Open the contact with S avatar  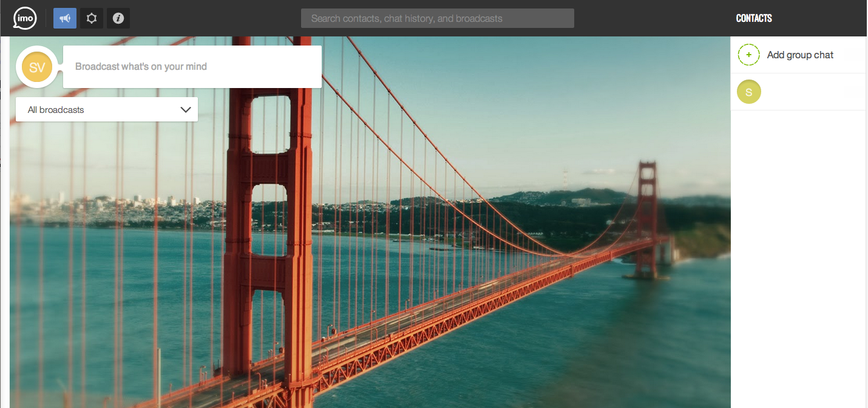point(799,92)
